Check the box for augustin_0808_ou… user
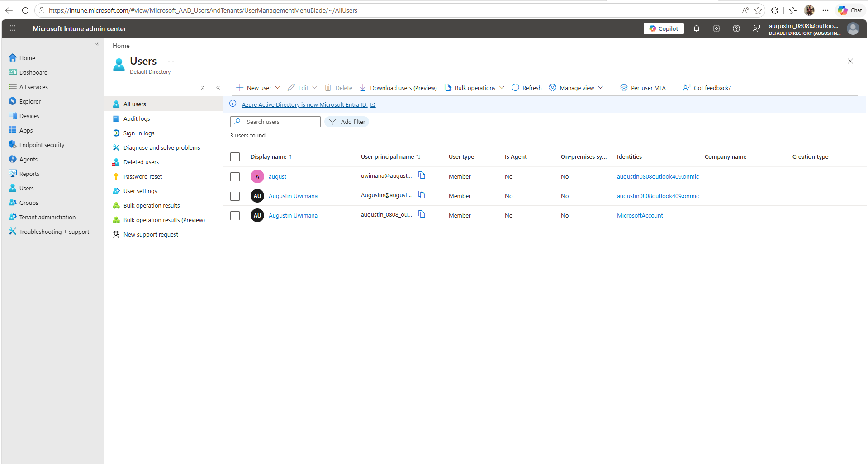868x464 pixels. pos(235,216)
